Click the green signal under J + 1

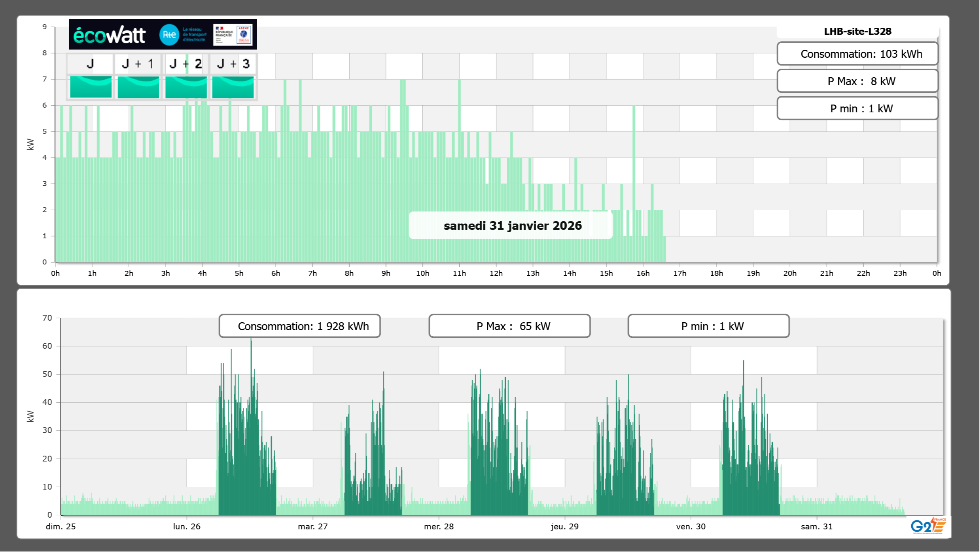(x=139, y=87)
